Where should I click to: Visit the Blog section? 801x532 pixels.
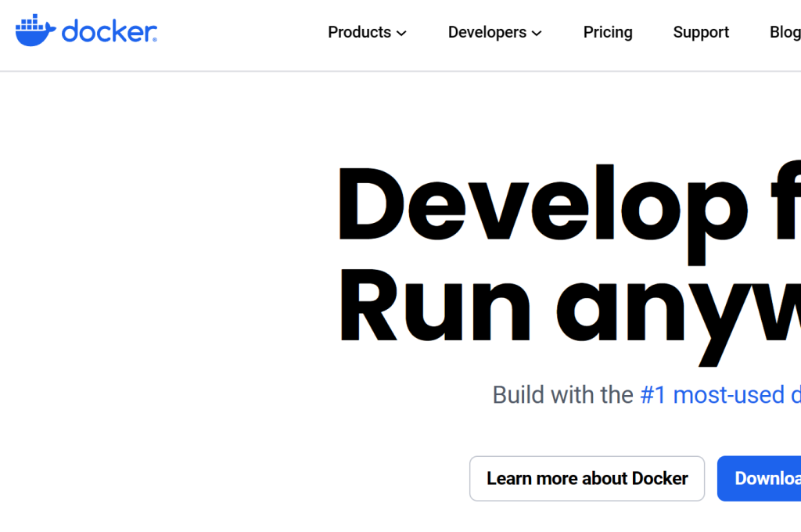(x=785, y=32)
